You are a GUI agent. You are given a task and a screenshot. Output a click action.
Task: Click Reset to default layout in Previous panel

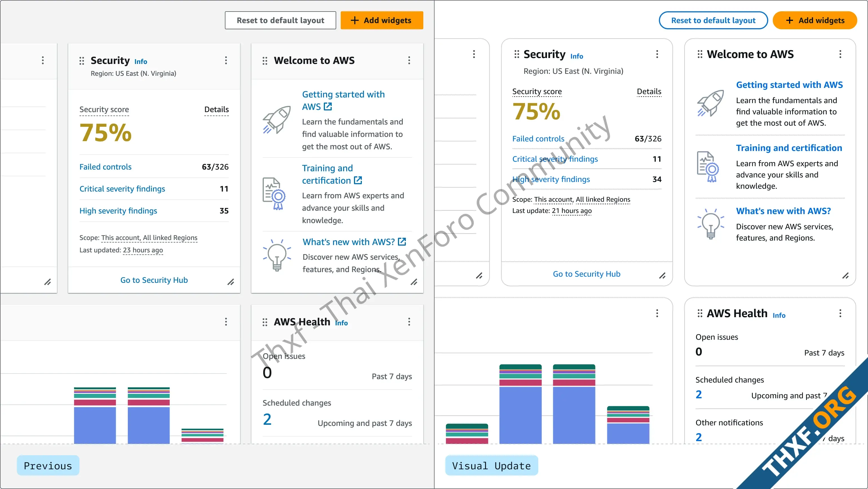pyautogui.click(x=280, y=20)
